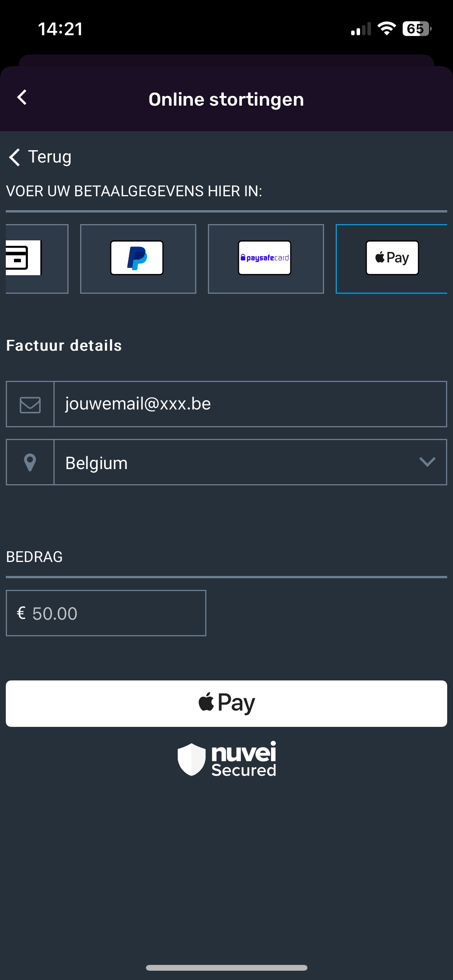Tap the location pin icon
This screenshot has height=980, width=453.
tap(30, 462)
